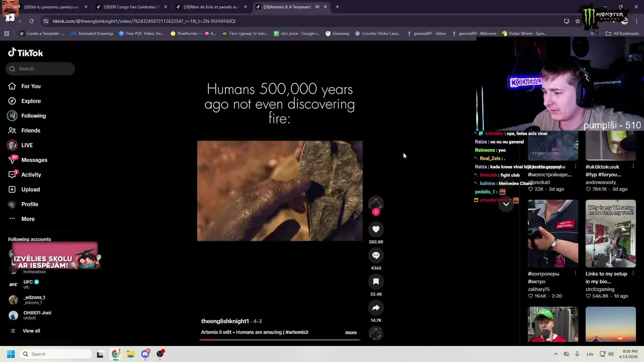Image resolution: width=644 pixels, height=362 pixels.
Task: Follow creator via red plus badge
Action: point(376,212)
